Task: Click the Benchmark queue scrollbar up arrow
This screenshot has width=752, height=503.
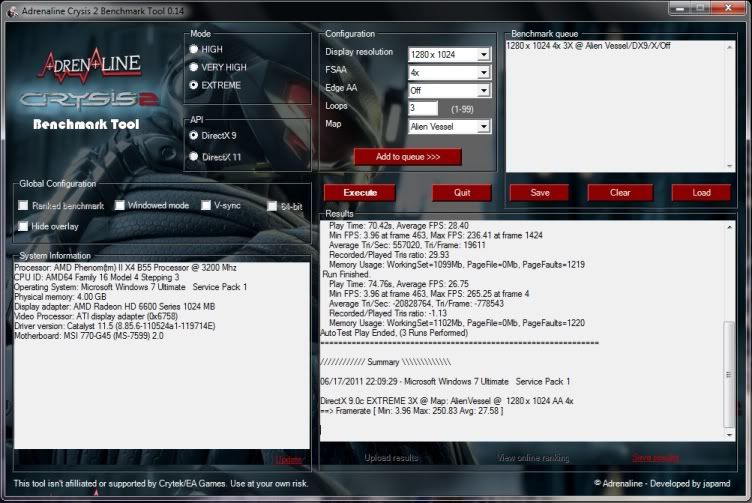Action: (730, 47)
